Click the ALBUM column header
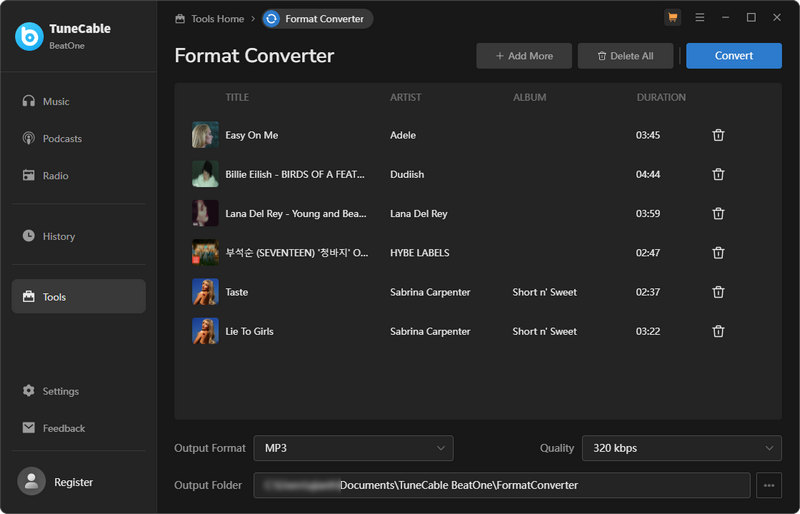The width and height of the screenshot is (800, 514). (x=530, y=97)
